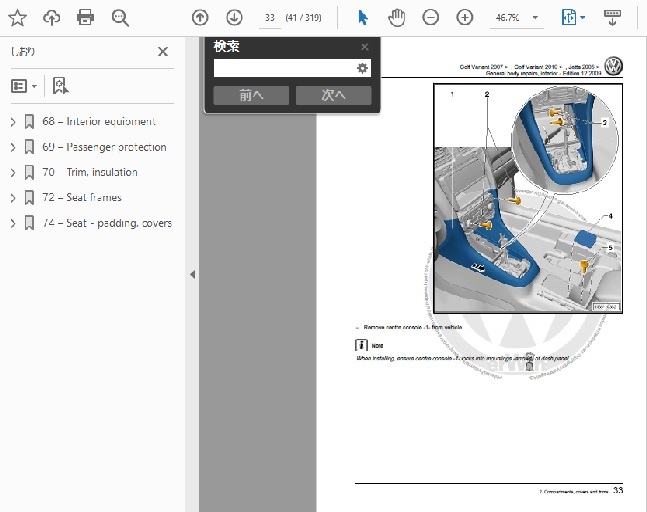647x512 pixels.
Task: Click the Note info icon on the page
Action: coord(361,345)
